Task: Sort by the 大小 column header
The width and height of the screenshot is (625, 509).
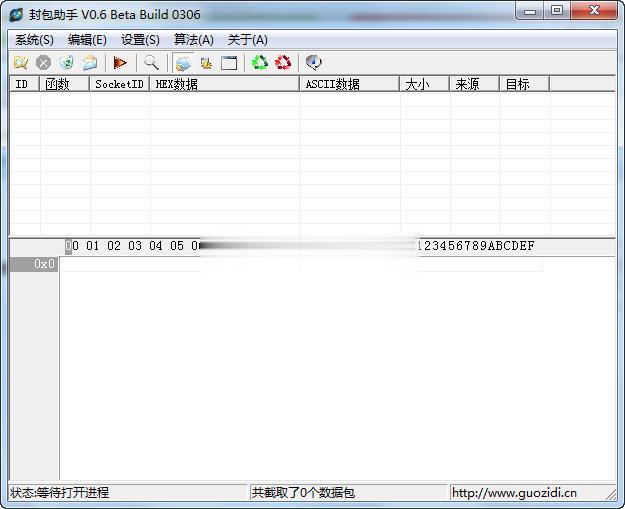Action: 425,84
